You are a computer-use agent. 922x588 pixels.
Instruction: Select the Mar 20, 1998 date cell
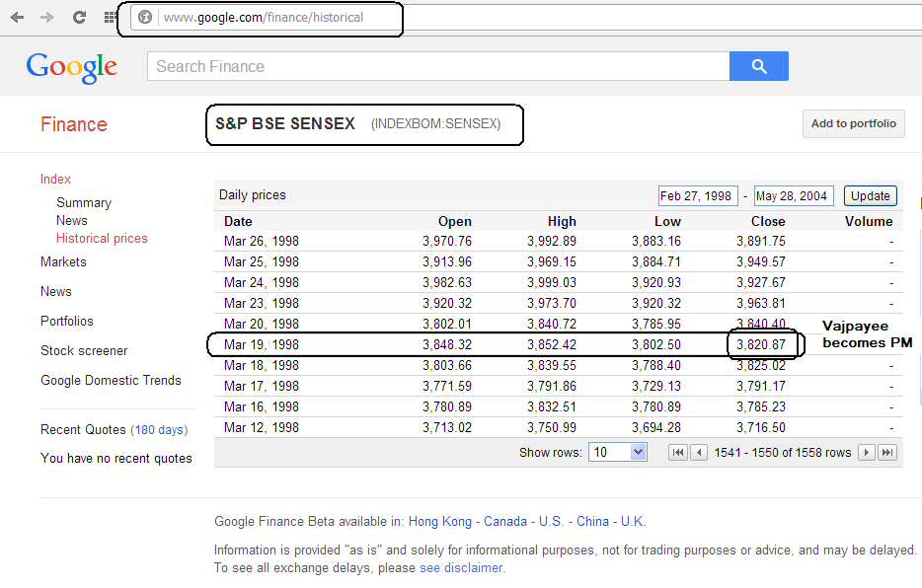click(x=261, y=325)
